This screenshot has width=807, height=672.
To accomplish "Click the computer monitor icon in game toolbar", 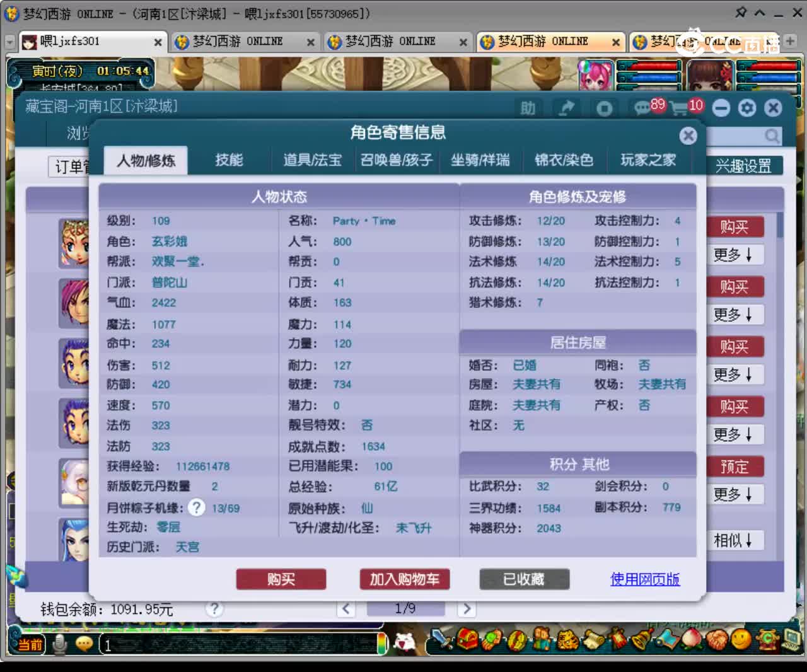I will point(792,640).
